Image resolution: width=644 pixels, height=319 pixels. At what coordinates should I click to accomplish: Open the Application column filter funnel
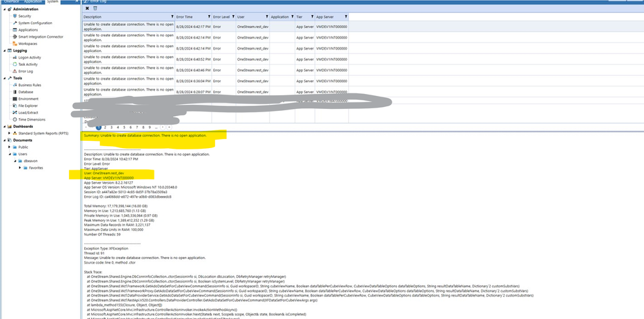pyautogui.click(x=293, y=17)
